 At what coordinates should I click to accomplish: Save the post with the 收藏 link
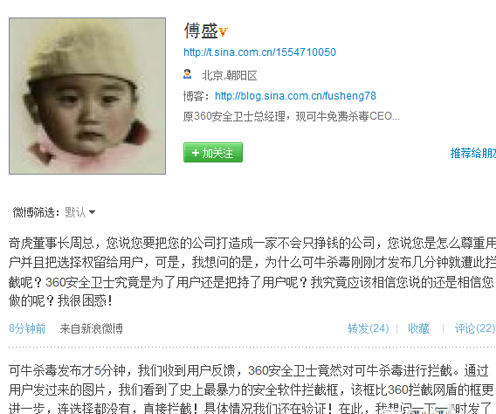click(419, 329)
